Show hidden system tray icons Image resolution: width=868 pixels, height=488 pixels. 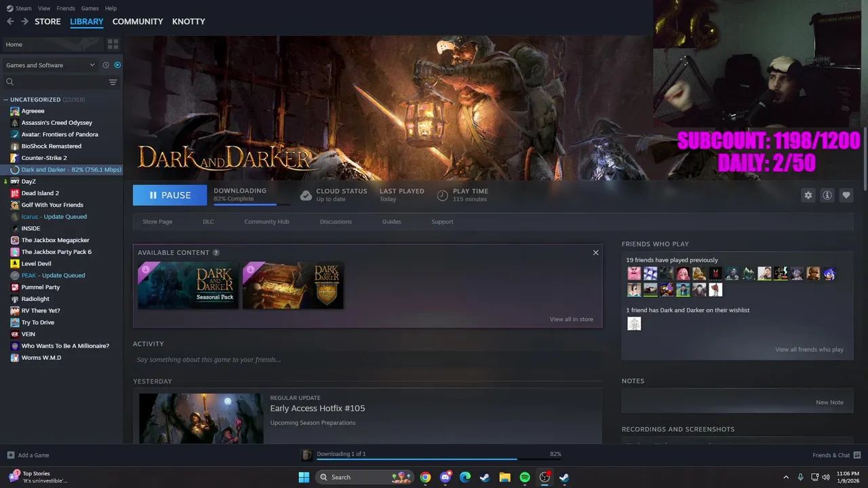(x=786, y=477)
